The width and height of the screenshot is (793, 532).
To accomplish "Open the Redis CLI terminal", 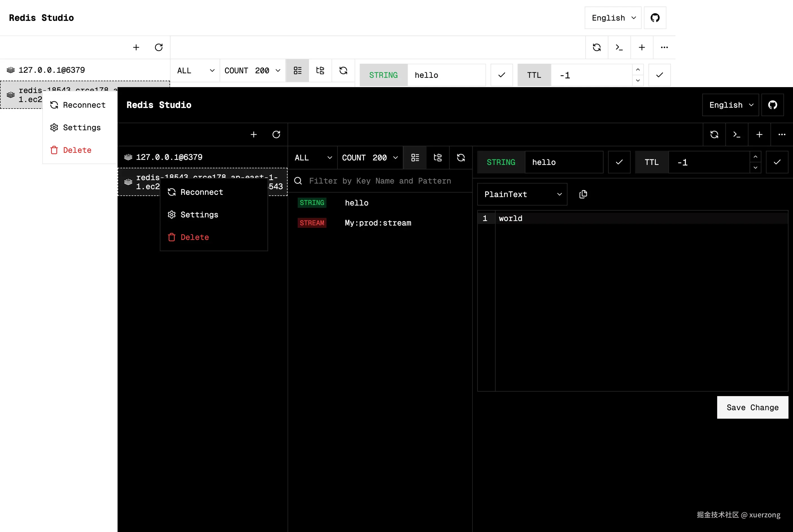I will pos(737,135).
